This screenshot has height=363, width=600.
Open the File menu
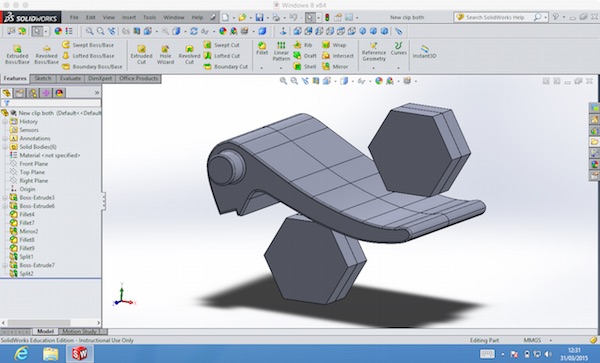click(x=74, y=17)
